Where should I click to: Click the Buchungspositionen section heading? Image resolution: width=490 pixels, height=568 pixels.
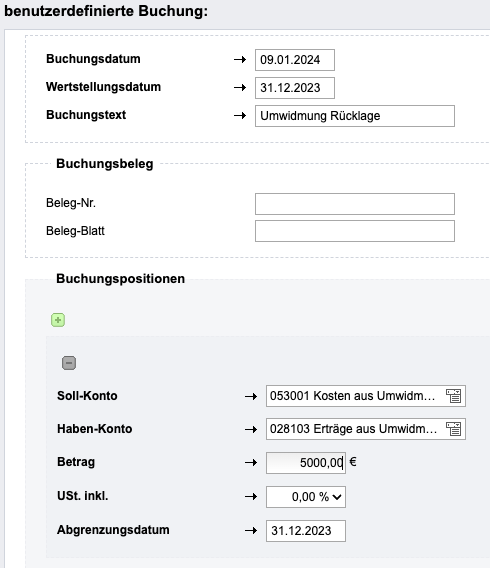pos(121,279)
